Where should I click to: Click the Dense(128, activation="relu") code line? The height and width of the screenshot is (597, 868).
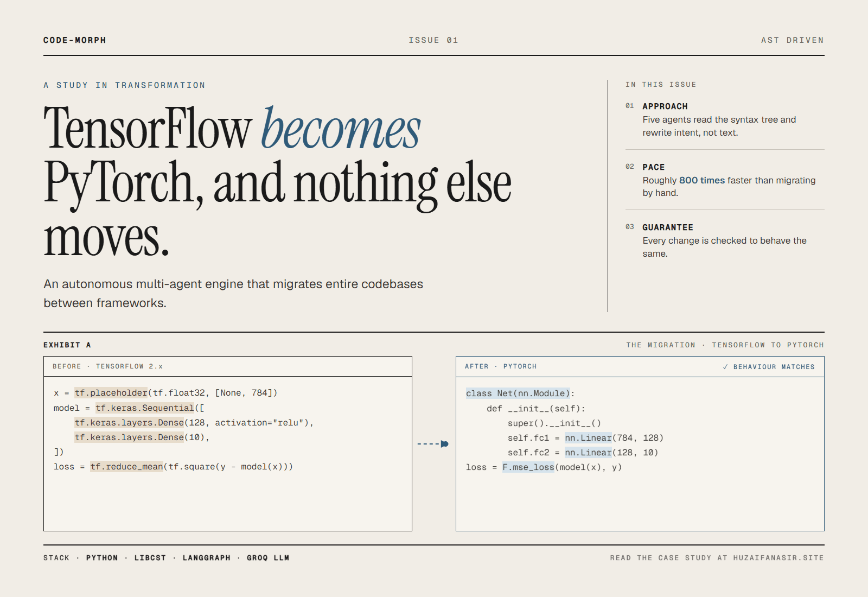coord(194,423)
